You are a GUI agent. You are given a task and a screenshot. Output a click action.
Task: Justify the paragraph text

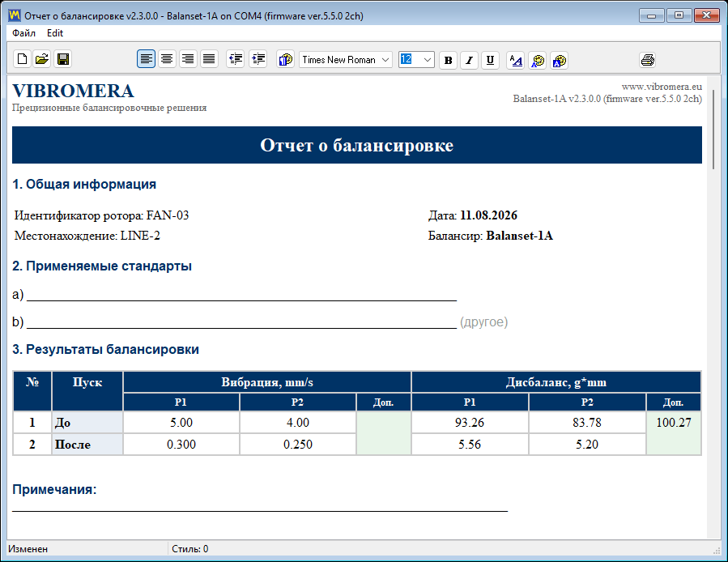pos(210,59)
